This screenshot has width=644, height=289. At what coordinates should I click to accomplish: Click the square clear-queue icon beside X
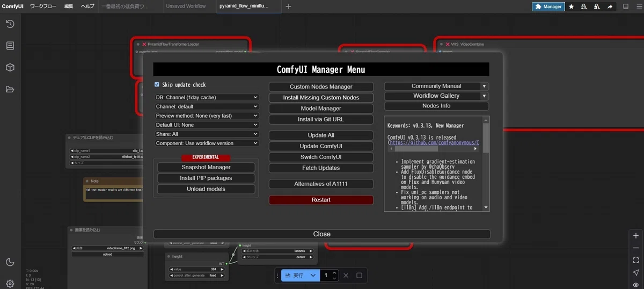360,276
